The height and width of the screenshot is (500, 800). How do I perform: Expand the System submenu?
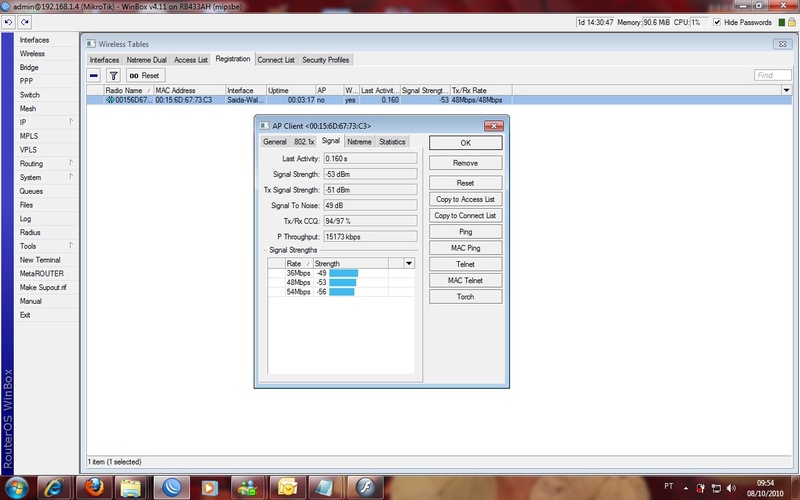click(x=70, y=177)
